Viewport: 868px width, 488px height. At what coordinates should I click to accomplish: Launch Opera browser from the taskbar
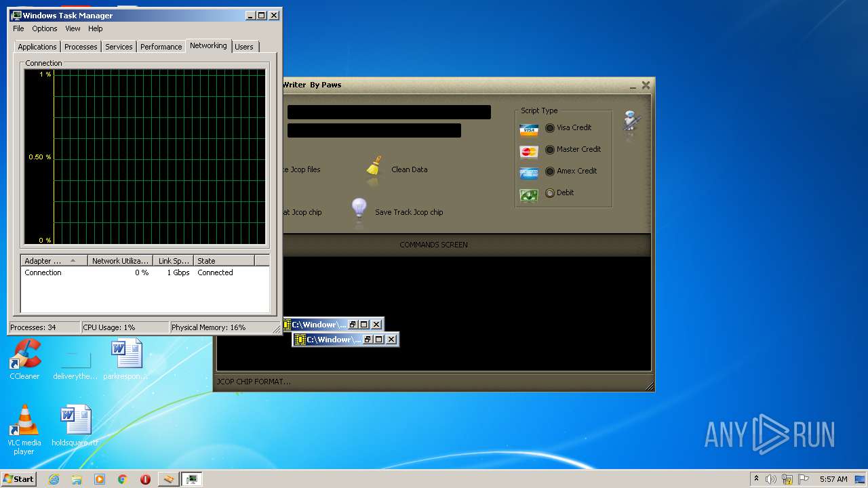point(145,479)
